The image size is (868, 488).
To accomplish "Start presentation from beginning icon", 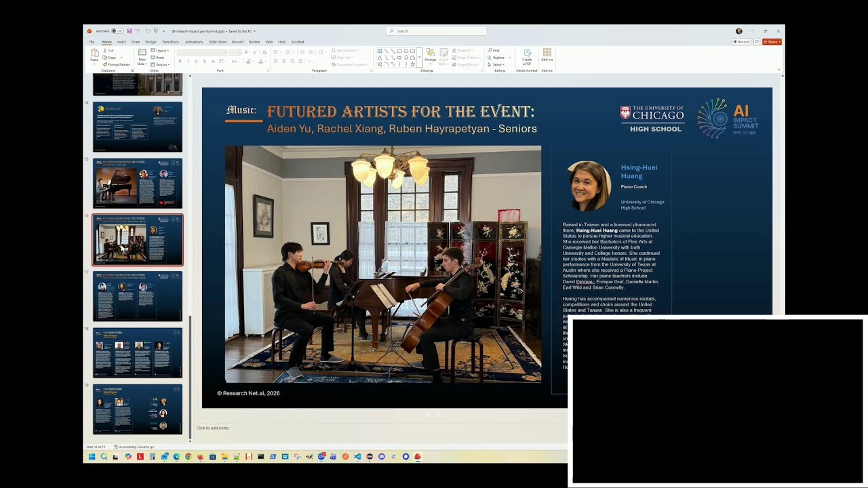I will [156, 30].
